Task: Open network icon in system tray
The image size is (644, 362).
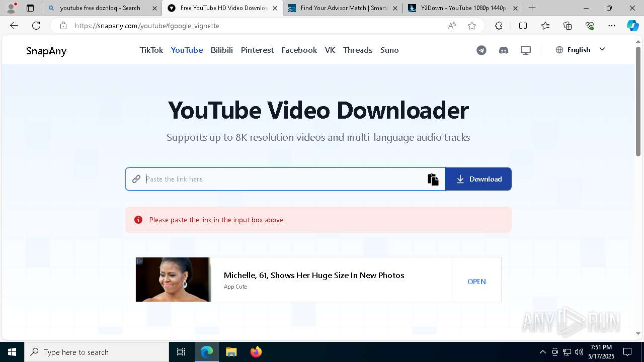Action: click(x=567, y=352)
